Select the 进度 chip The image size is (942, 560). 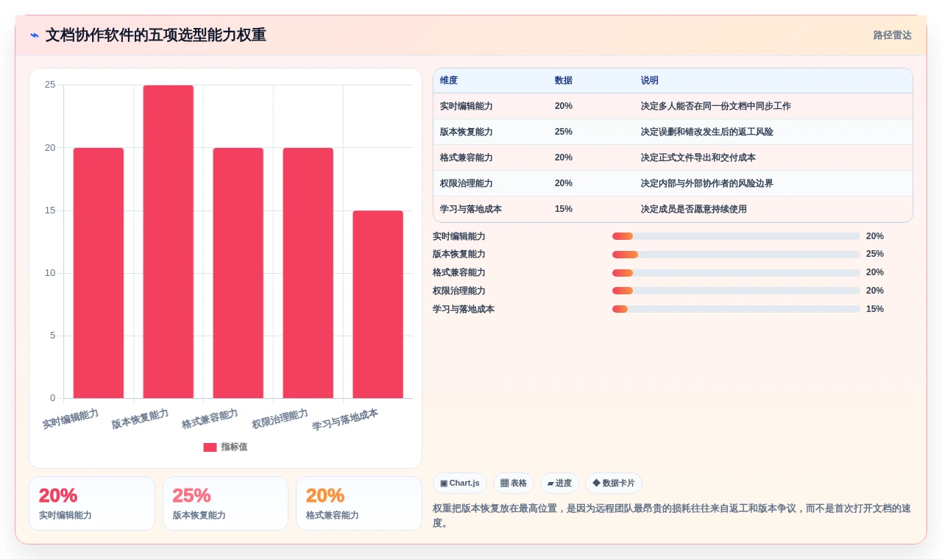click(559, 483)
